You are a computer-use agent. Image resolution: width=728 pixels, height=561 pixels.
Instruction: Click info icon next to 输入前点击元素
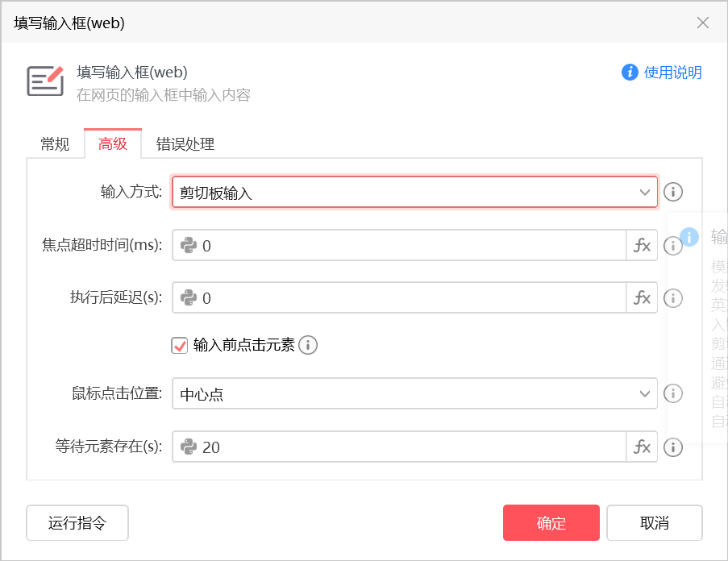pos(308,346)
